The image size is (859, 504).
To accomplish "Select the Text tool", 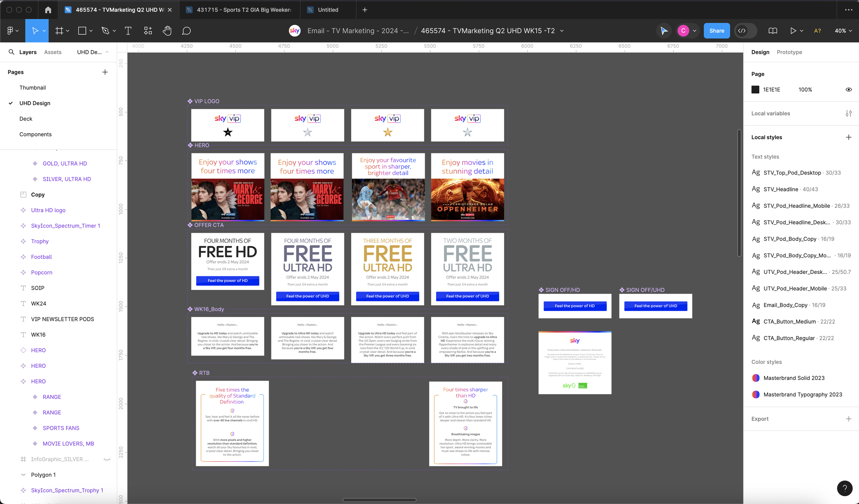I will 128,31.
